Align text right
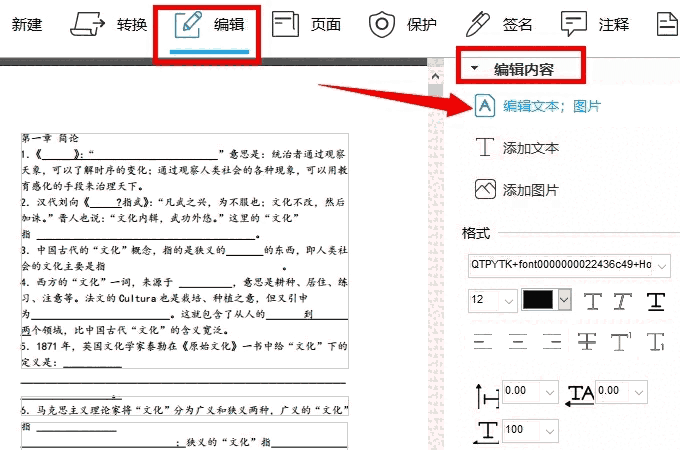This screenshot has height=450, width=680. tap(552, 342)
